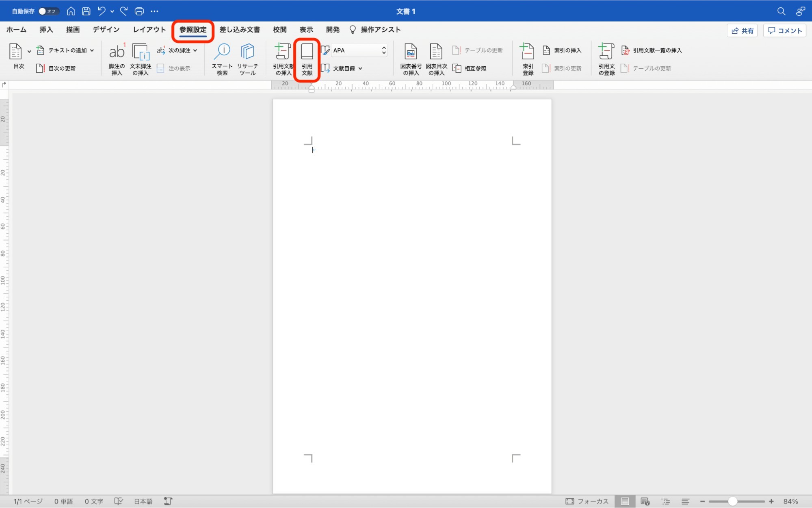Image resolution: width=812 pixels, height=508 pixels.
Task: Click テーブルの更新 under 引用文献一覧の挿入
Action: click(x=646, y=68)
